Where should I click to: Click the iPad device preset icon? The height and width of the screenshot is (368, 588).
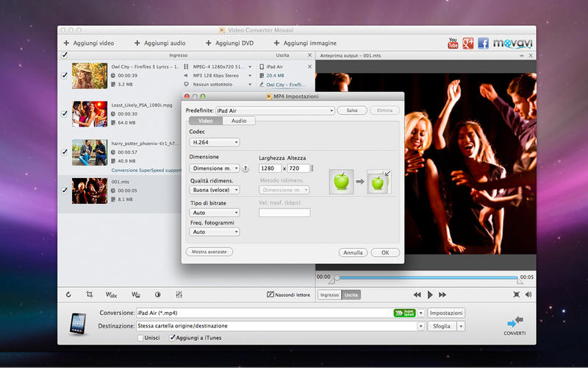pos(78,324)
